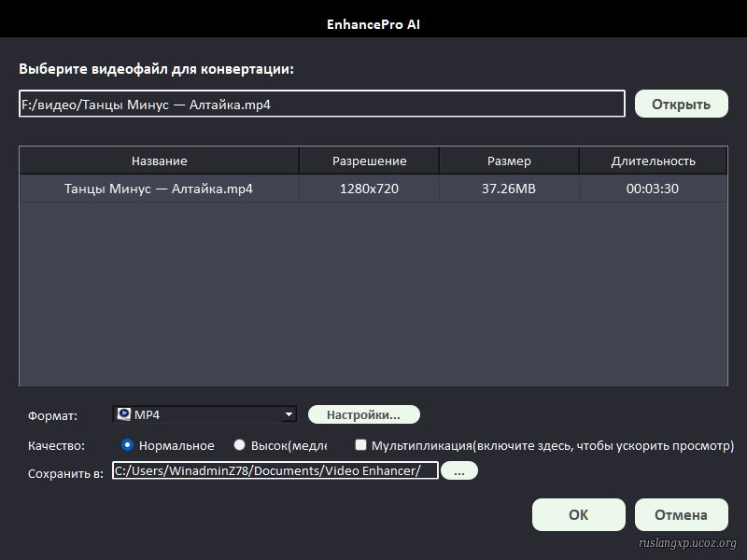Enable the Мультипликация checkbox
The height and width of the screenshot is (560, 747).
[x=360, y=445]
